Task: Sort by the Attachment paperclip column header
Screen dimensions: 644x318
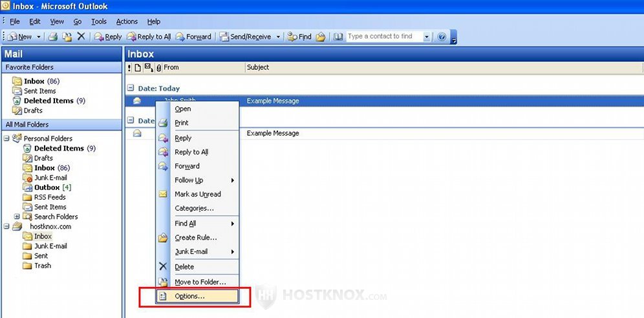Action: coord(159,67)
